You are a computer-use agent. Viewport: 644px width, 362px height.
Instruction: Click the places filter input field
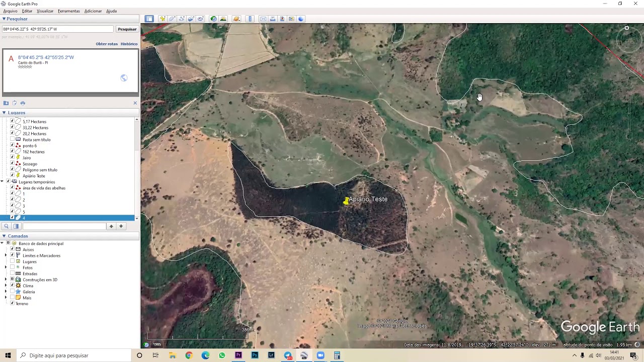64,226
